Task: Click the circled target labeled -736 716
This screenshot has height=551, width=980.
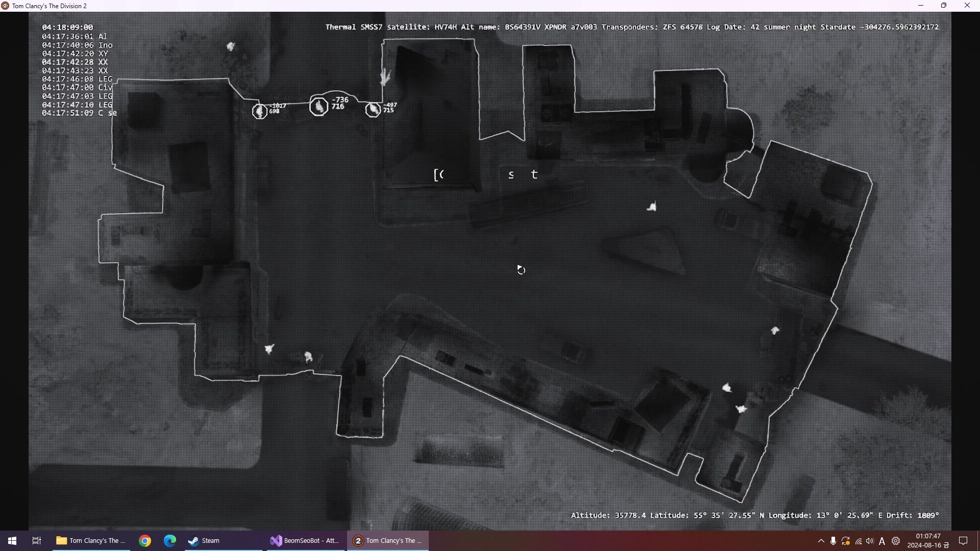Action: 319,106
